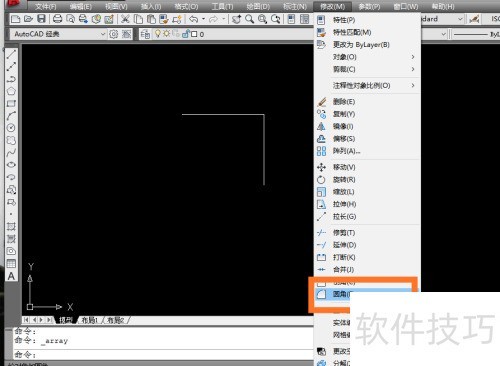Click the Paste clipboard icon
This screenshot has width=500, height=366.
(x=151, y=19)
